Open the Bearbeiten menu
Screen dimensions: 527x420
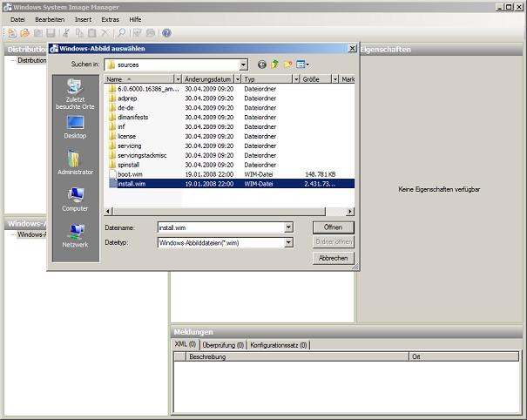click(50, 19)
